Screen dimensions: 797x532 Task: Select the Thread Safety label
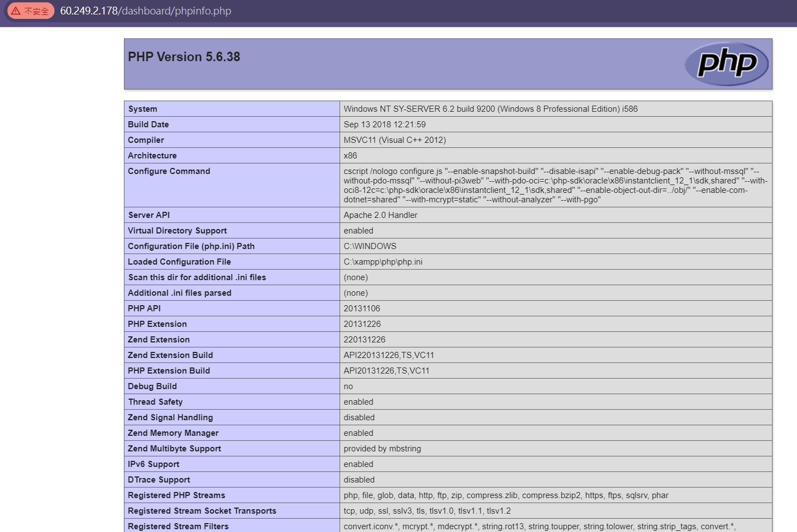pyautogui.click(x=156, y=402)
